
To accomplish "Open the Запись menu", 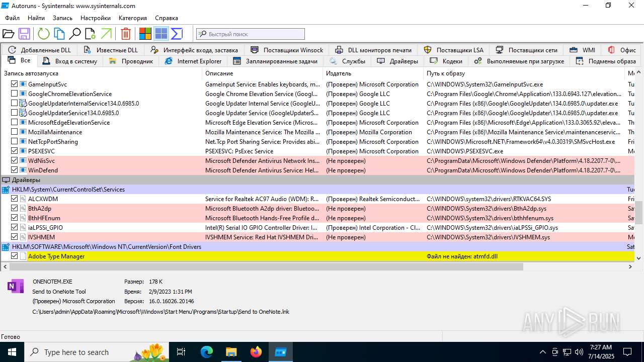I will pyautogui.click(x=62, y=18).
